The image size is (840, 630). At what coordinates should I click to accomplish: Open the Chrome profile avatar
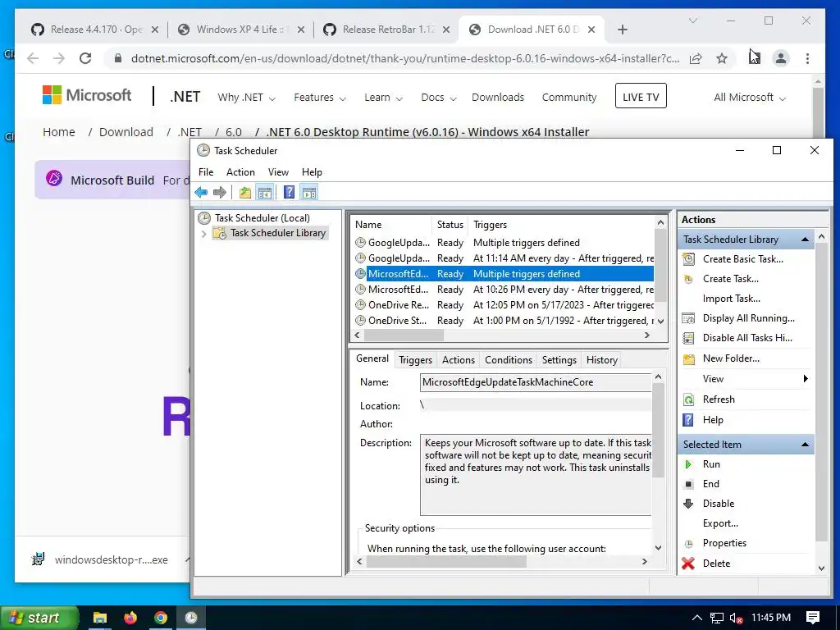coord(781,58)
